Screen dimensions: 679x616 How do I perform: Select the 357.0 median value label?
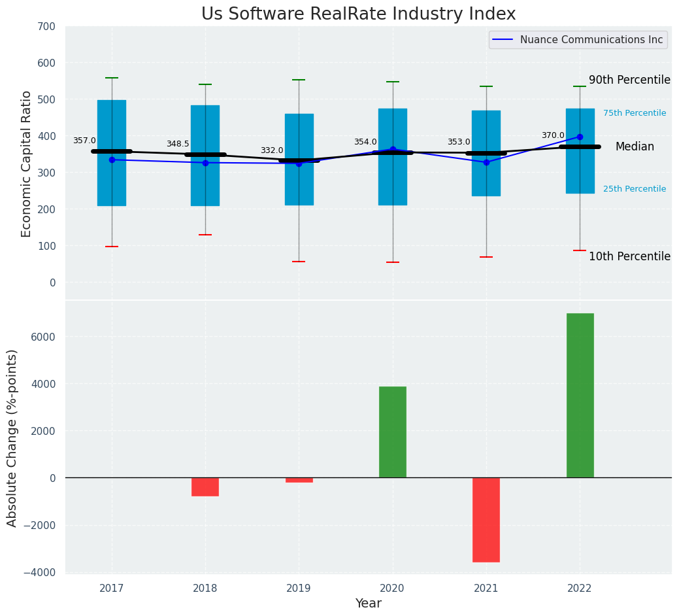pyautogui.click(x=84, y=141)
